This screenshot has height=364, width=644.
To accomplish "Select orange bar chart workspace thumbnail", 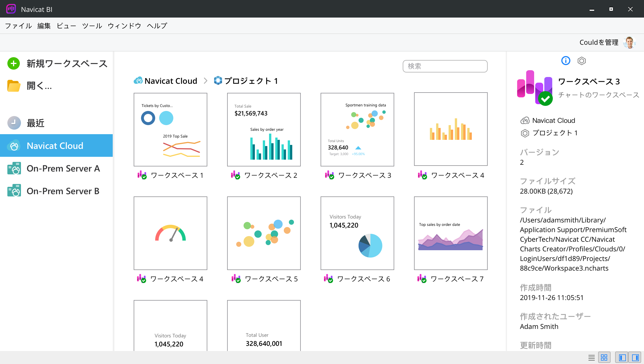I will [451, 129].
